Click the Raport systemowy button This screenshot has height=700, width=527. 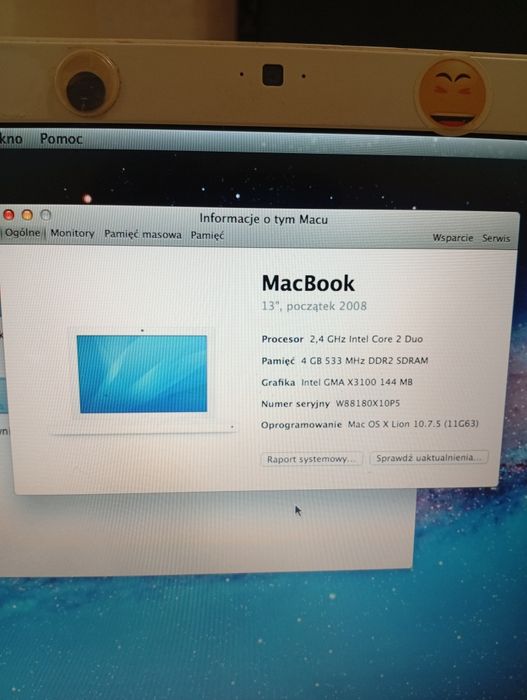pyautogui.click(x=312, y=459)
